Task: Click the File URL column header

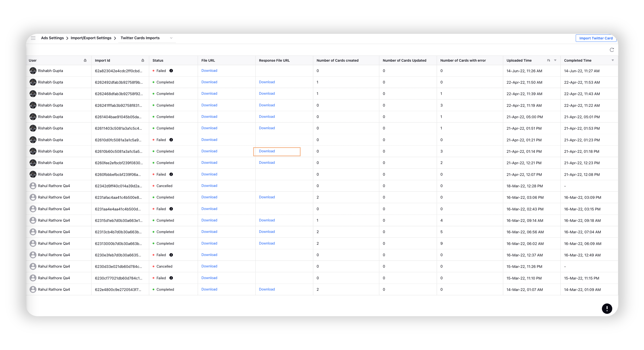Action: click(x=208, y=60)
